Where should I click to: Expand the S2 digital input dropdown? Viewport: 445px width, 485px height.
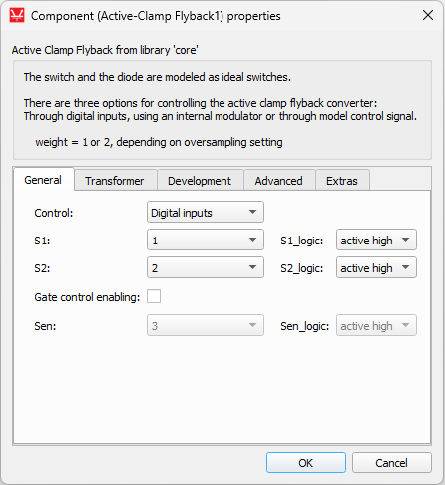coord(205,267)
